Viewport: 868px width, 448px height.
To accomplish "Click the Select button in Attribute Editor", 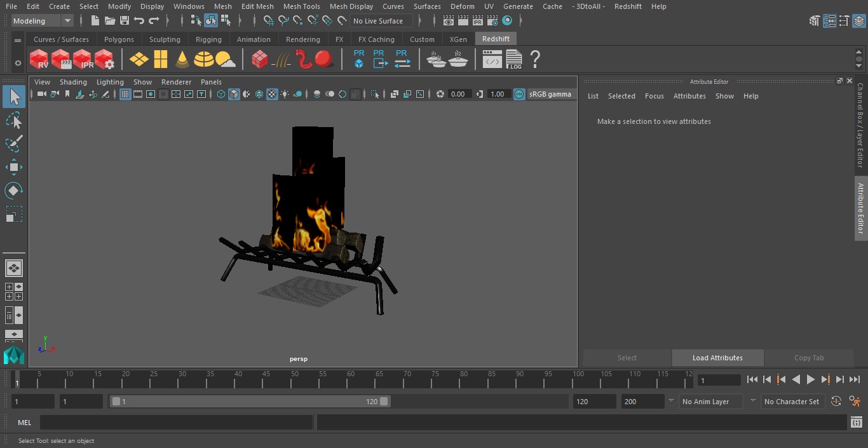I will (x=627, y=358).
